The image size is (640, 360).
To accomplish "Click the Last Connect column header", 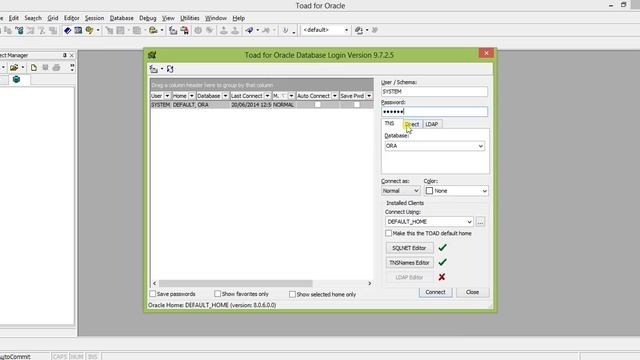I will point(247,96).
